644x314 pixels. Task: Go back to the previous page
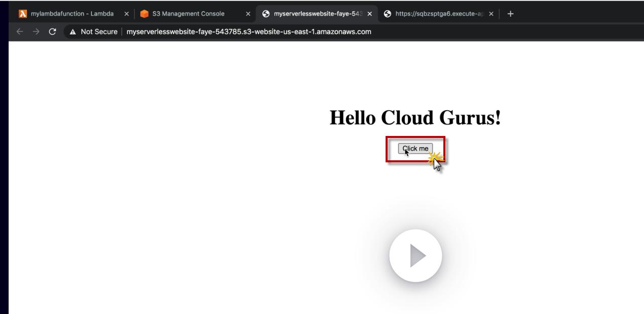[x=20, y=31]
